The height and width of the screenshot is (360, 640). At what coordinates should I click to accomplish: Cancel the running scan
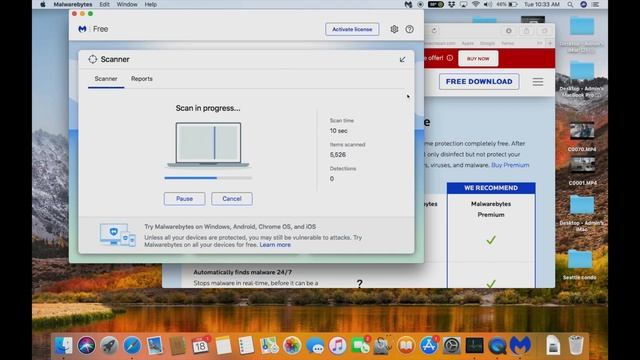[232, 199]
